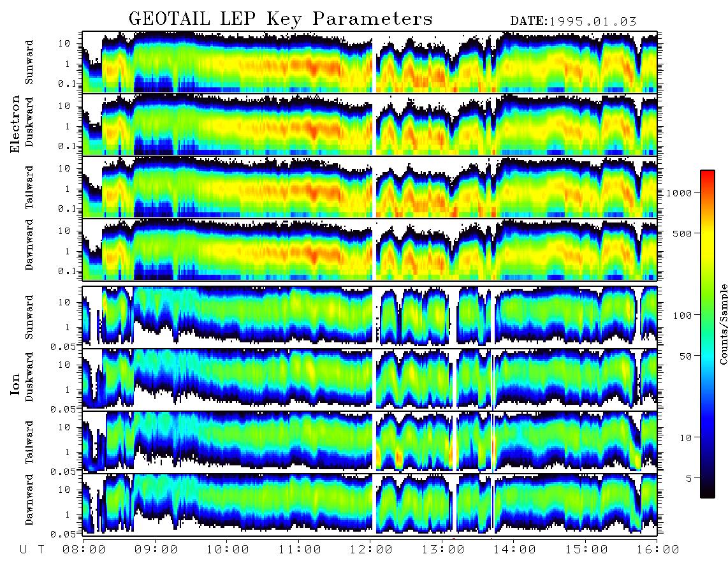The height and width of the screenshot is (561, 728).
Task: Click inside the Electron Tailward spectrogram panel
Action: click(370, 187)
